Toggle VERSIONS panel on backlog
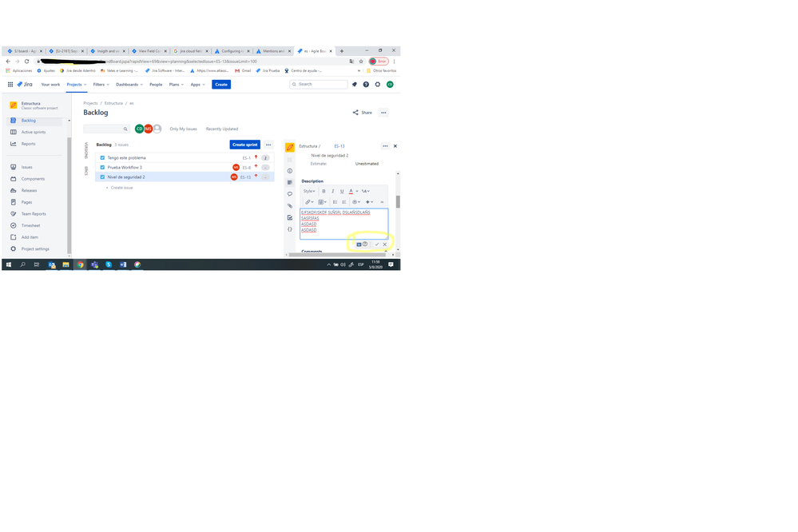Screen dimensions: 798x532 86,150
